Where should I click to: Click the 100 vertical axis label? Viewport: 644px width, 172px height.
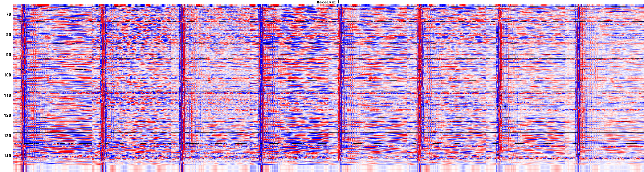7,75
